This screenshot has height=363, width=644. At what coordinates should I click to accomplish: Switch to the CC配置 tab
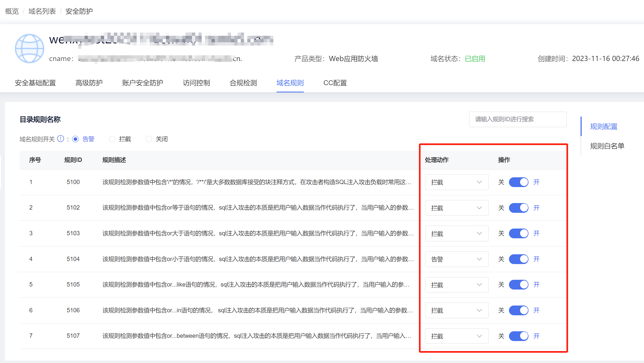[x=335, y=83]
